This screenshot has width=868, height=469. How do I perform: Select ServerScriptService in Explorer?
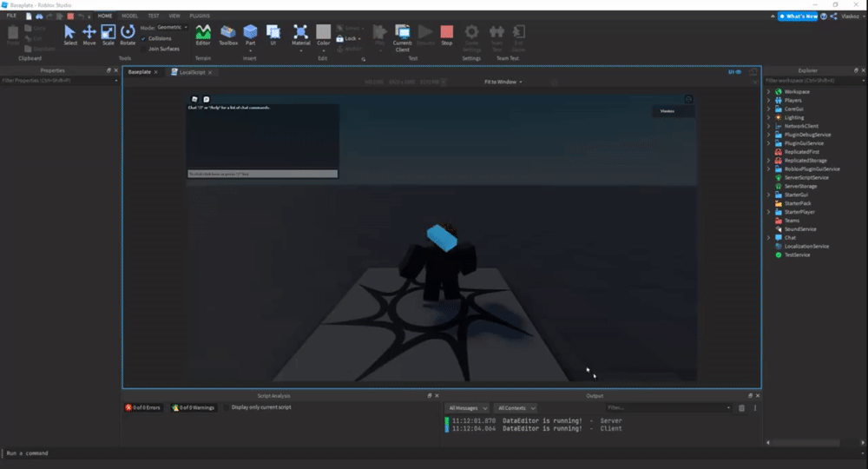point(806,178)
